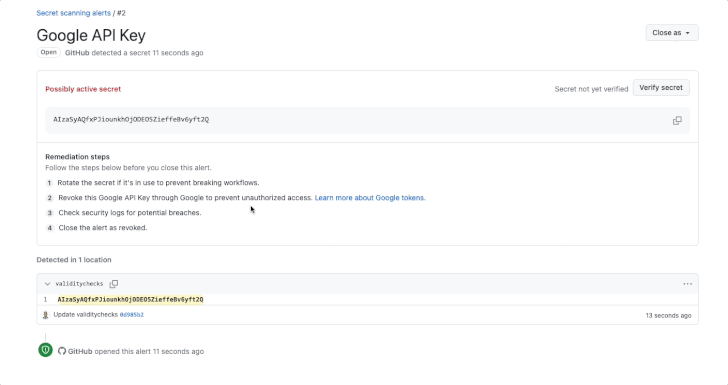Click the Secret not yet verified text
The height and width of the screenshot is (385, 728).
591,89
